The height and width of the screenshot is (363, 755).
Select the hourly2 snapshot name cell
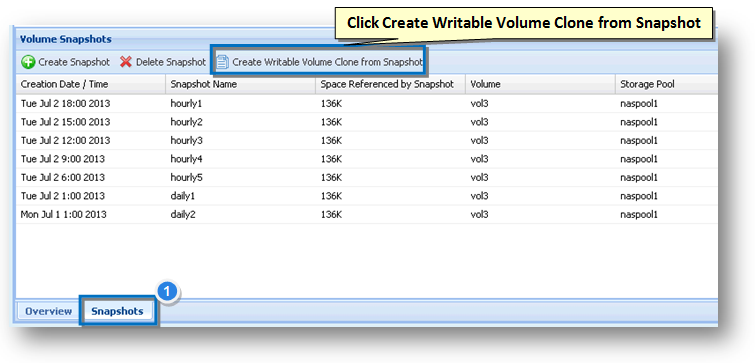pyautogui.click(x=240, y=122)
